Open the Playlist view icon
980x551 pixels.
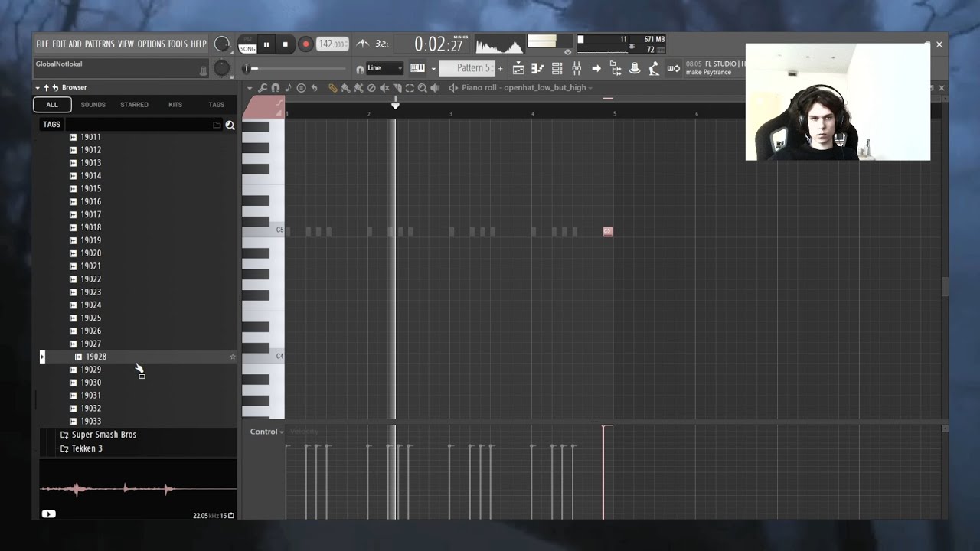coord(518,68)
